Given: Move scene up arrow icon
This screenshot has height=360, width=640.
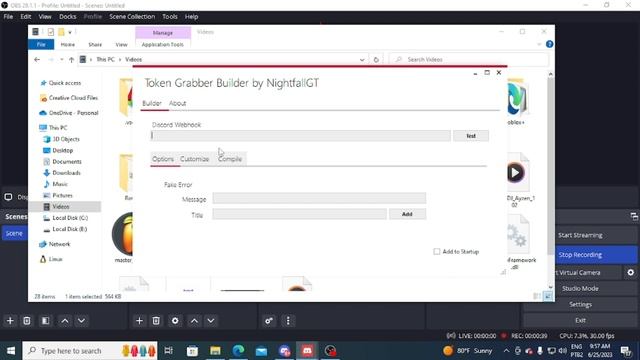Looking at the screenshot, I should tap(65, 321).
